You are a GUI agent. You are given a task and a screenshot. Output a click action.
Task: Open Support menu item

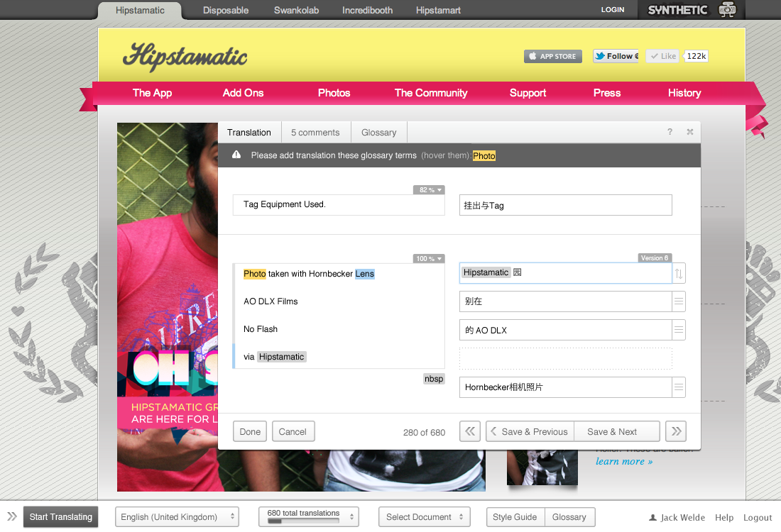[528, 93]
